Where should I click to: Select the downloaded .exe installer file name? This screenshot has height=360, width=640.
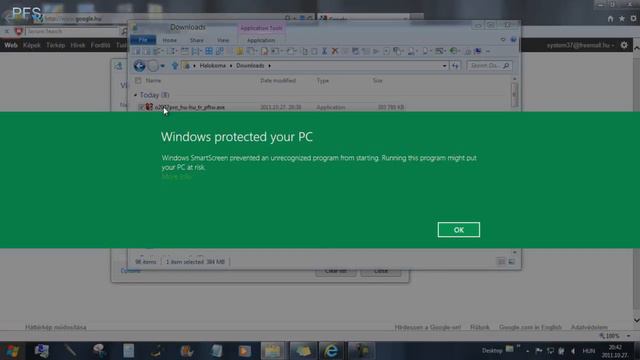point(189,107)
